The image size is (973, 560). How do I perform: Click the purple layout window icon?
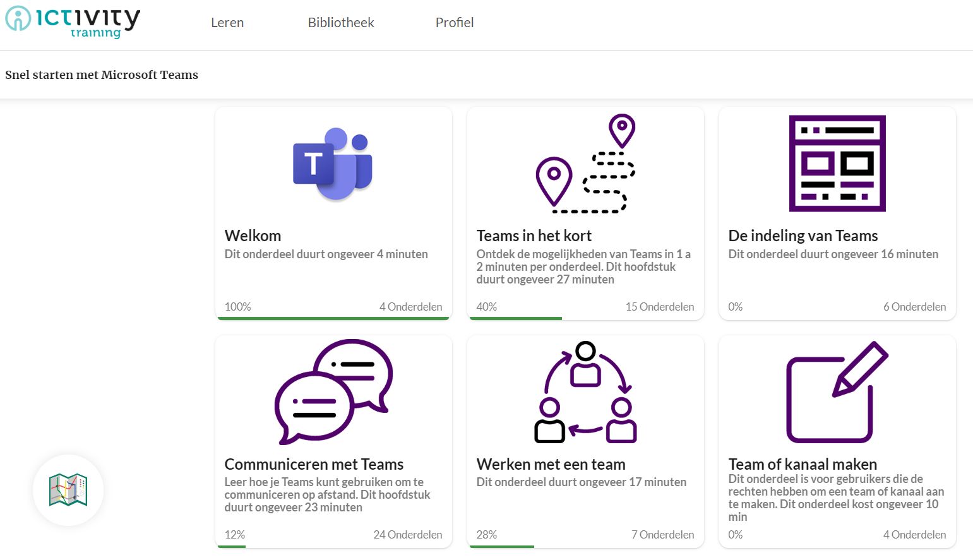click(x=837, y=164)
